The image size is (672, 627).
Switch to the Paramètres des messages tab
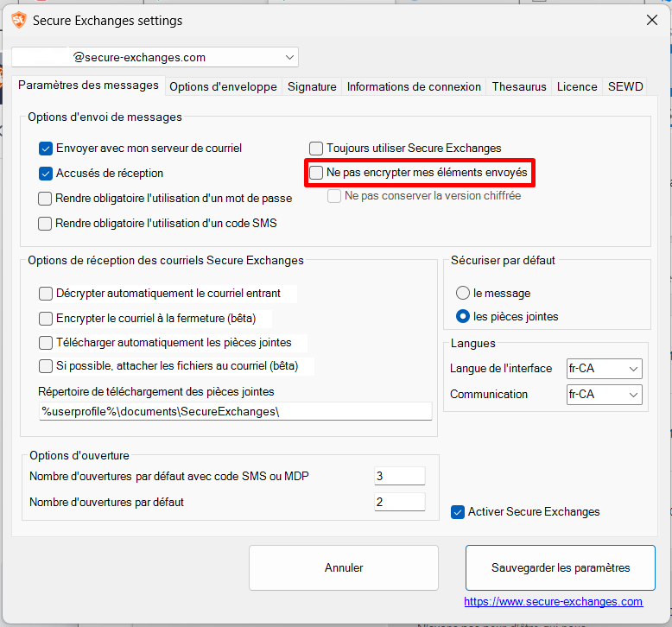(88, 85)
